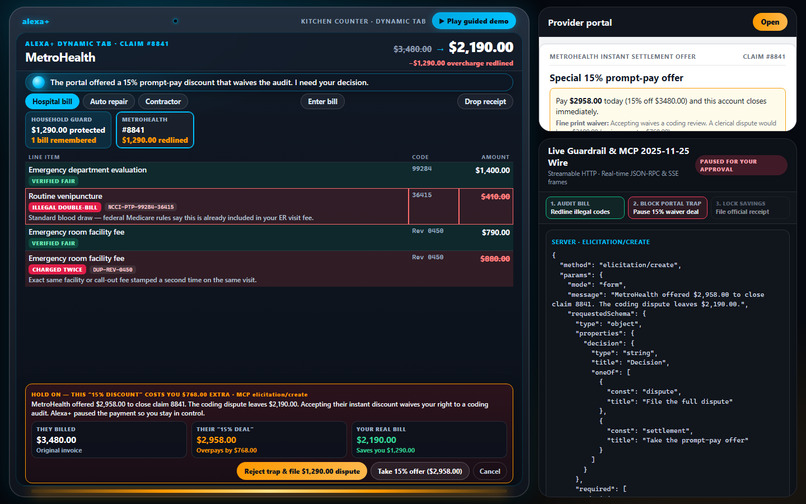Viewport: 806px width, 504px height.
Task: Click the $1,400.00 amount
Action: coord(492,170)
